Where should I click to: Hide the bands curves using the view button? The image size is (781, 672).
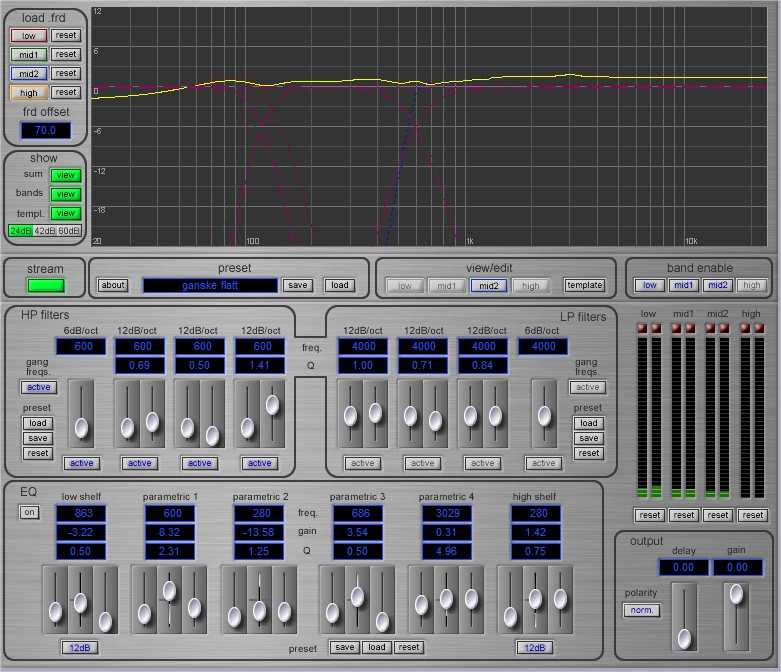tap(65, 194)
